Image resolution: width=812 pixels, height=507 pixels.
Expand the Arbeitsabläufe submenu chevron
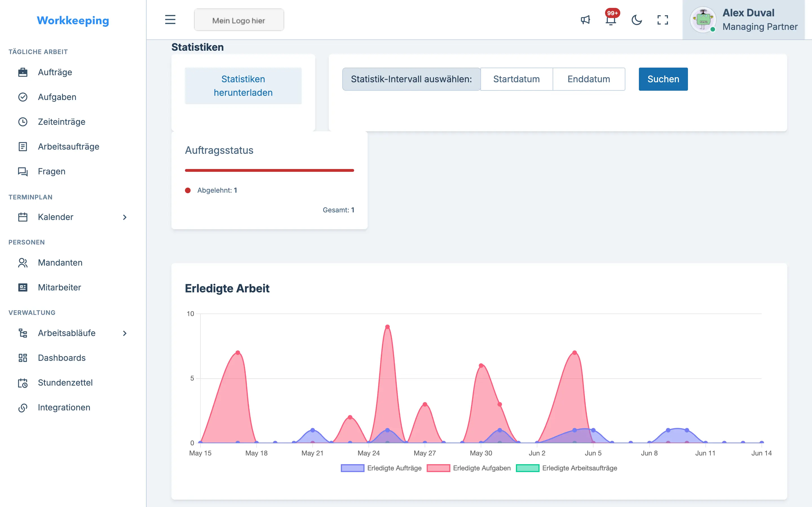(125, 333)
